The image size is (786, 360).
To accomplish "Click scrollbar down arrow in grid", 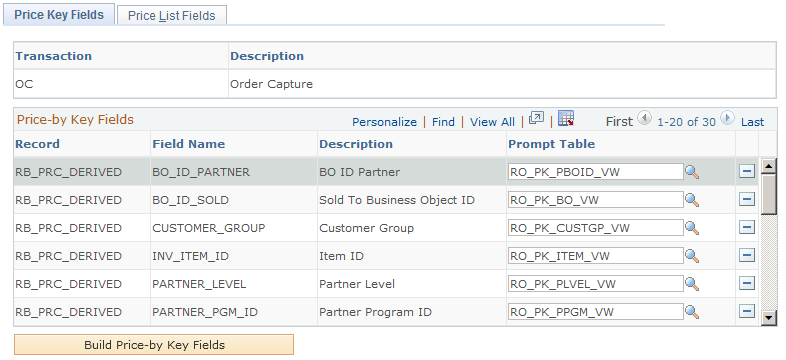I will click(768, 317).
